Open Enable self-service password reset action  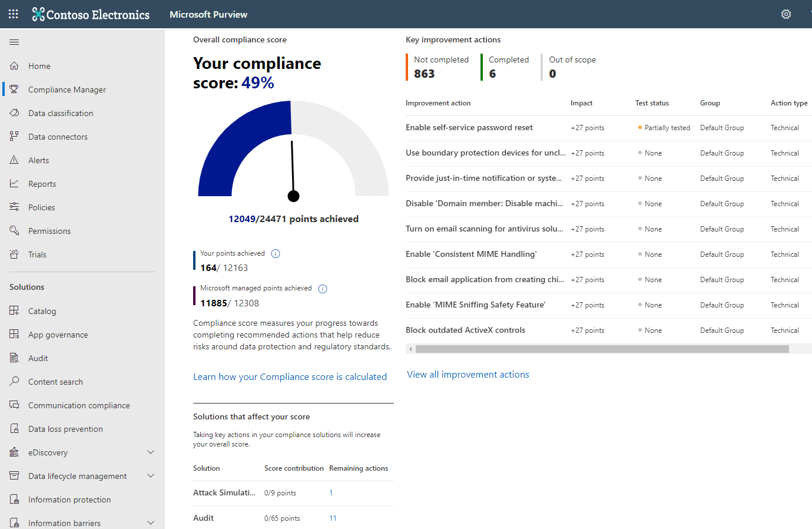469,128
